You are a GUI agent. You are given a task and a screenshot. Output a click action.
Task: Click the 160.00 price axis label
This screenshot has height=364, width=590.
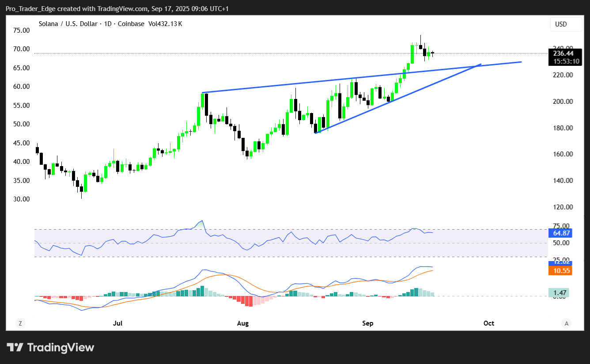coord(564,154)
